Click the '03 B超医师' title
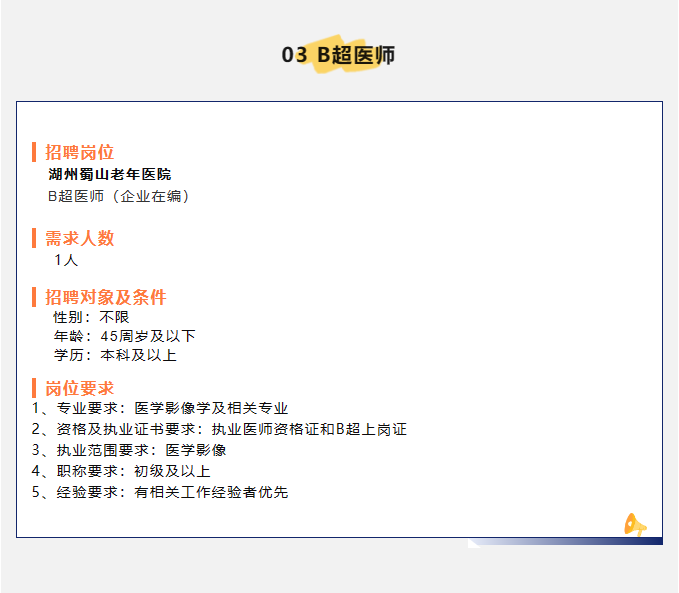679x593 pixels. pyautogui.click(x=338, y=55)
